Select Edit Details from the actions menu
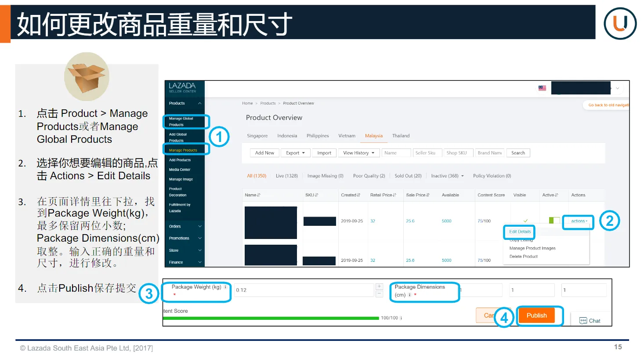Screen dimensions: 644x362 pos(519,232)
